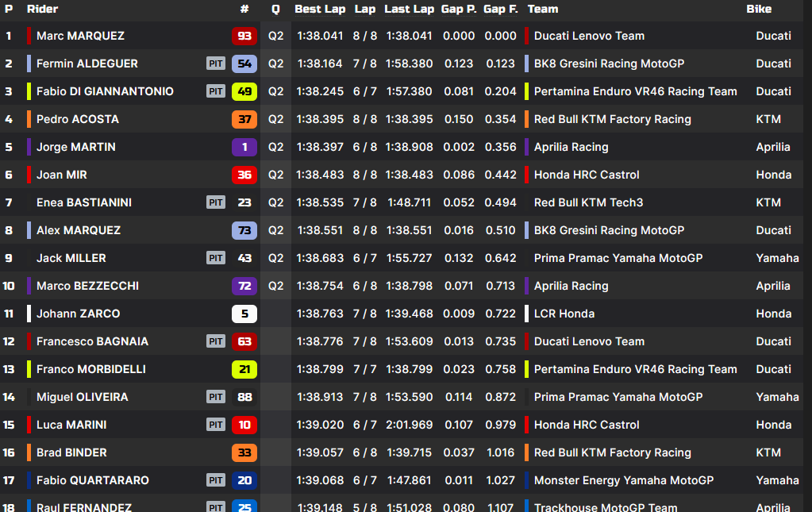The image size is (812, 512).
Task: Select rider name Alex MARQUEZ
Action: pos(79,230)
